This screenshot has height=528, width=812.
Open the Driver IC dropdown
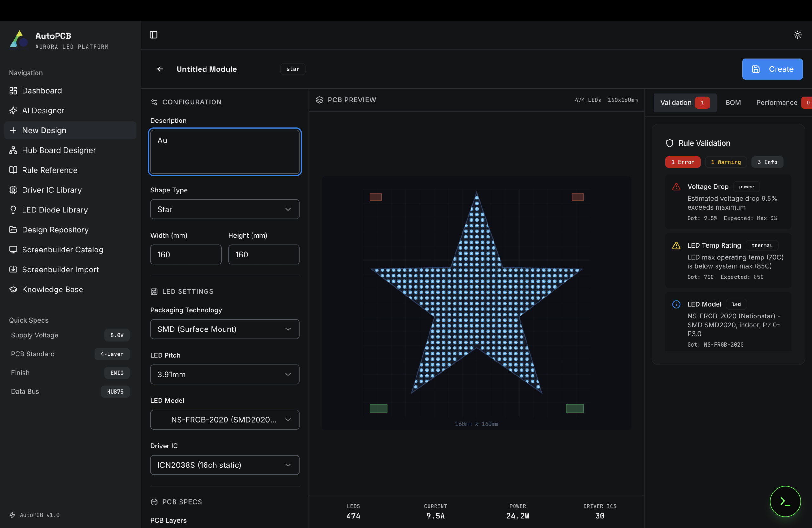pyautogui.click(x=225, y=465)
